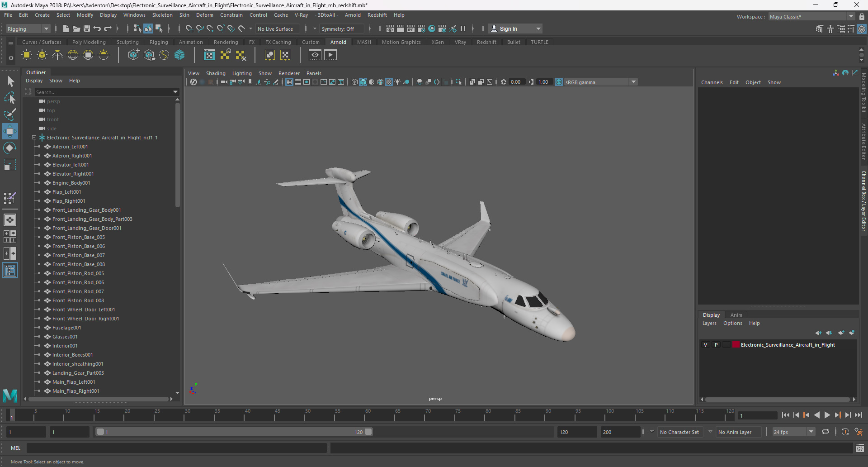Screen dimensions: 868x467
Task: Switch to the Anim layer tab
Action: coord(736,315)
